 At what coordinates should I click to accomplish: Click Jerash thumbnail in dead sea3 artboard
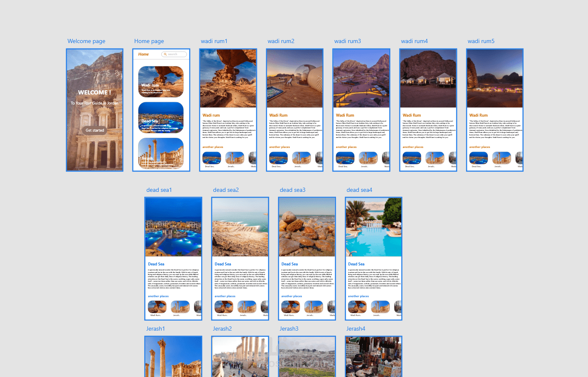[x=313, y=307]
